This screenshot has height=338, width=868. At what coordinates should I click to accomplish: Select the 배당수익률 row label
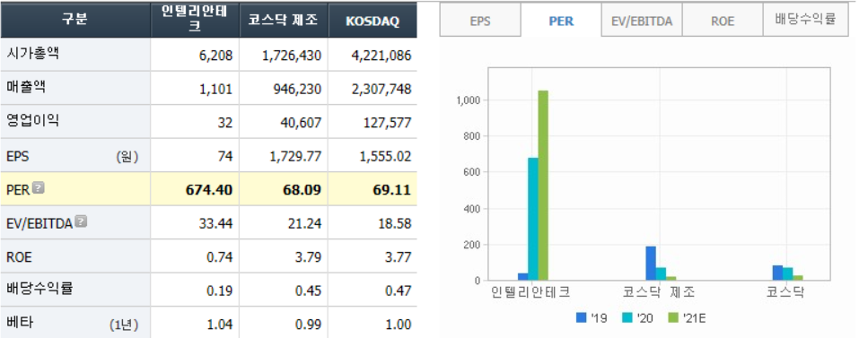39,289
